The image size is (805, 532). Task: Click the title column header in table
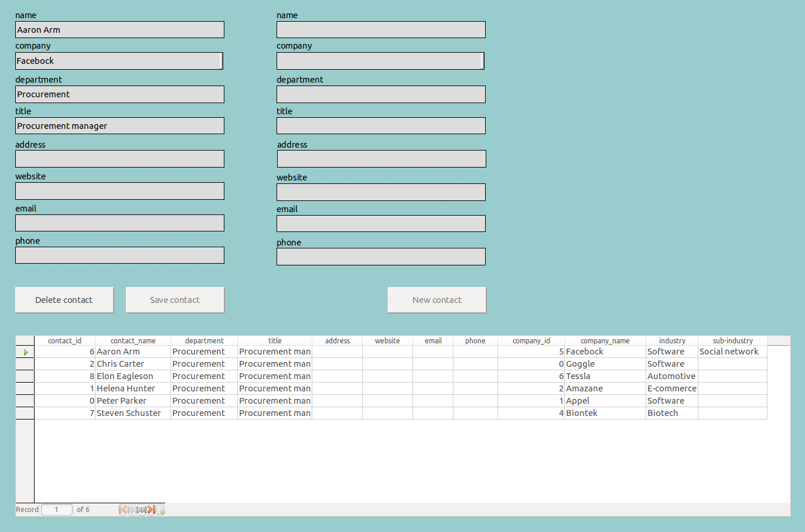275,340
